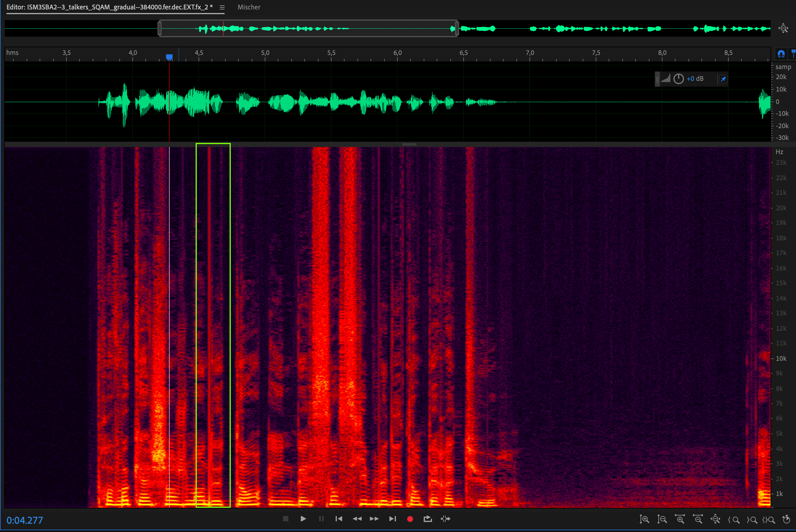
Task: Click the zoom out full icon
Action: tap(716, 519)
